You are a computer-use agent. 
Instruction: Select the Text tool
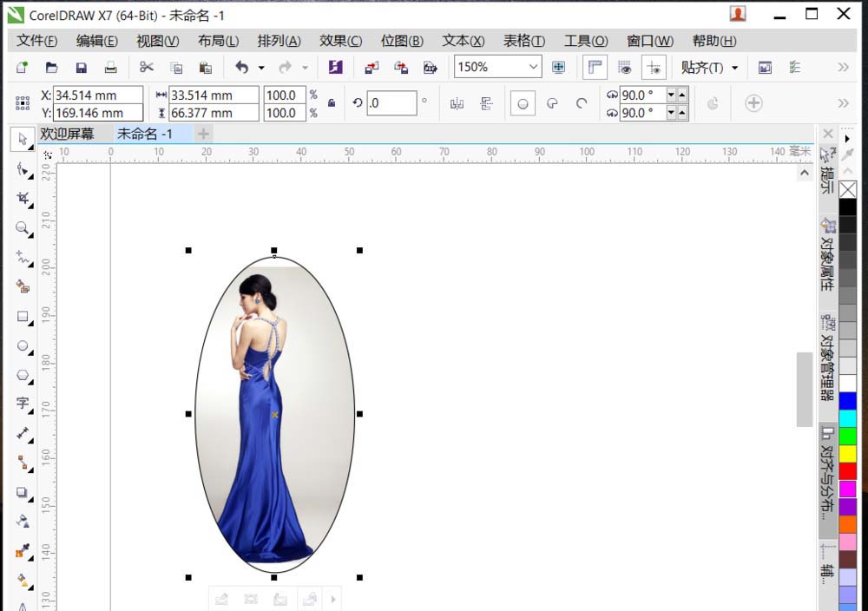tap(22, 404)
